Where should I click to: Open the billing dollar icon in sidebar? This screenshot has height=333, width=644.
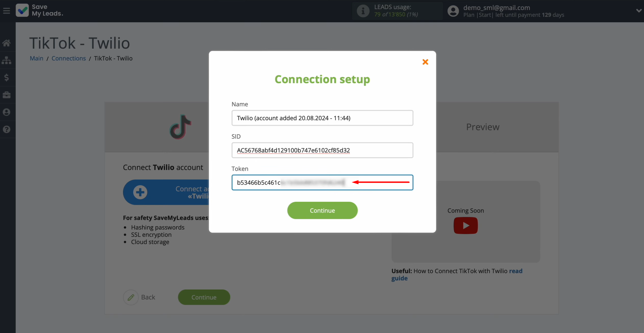point(7,77)
